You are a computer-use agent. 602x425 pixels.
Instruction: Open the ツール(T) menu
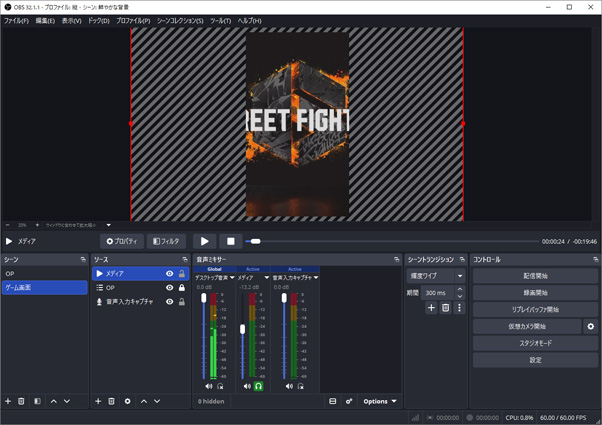click(x=220, y=20)
